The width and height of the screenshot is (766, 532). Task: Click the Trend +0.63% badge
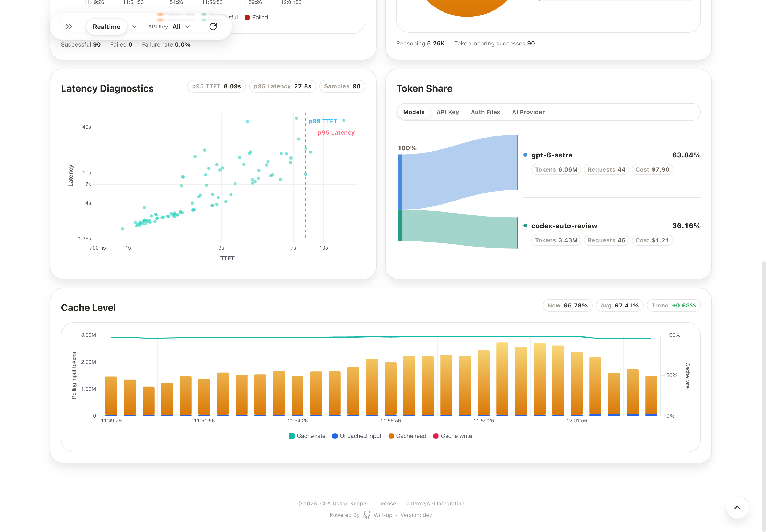click(673, 306)
